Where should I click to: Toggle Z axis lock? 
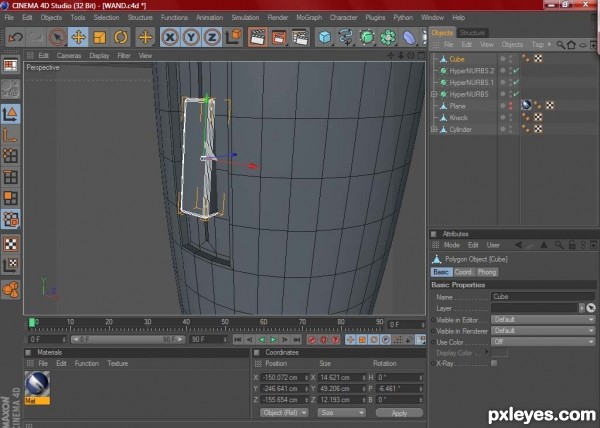pyautogui.click(x=212, y=37)
